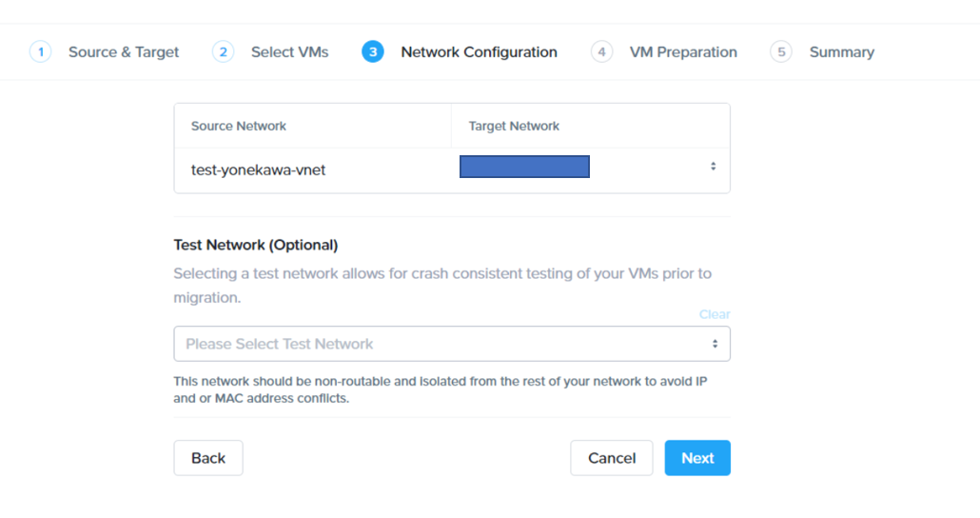980x518 pixels.
Task: Cancel the migration plan wizard
Action: pyautogui.click(x=611, y=458)
